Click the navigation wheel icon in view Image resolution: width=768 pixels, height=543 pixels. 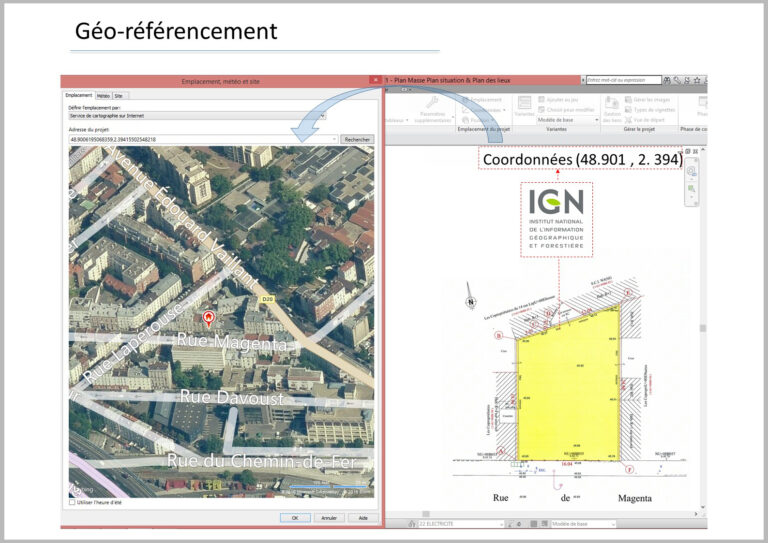690,171
